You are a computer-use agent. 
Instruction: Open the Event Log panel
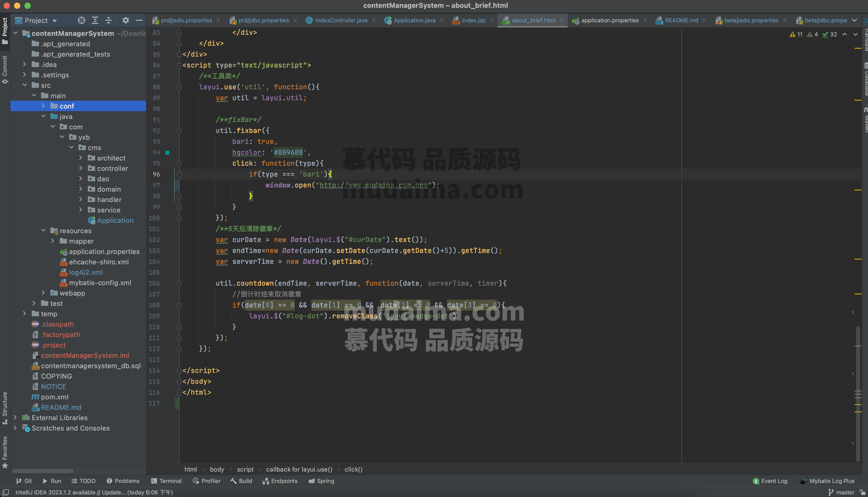(x=770, y=481)
